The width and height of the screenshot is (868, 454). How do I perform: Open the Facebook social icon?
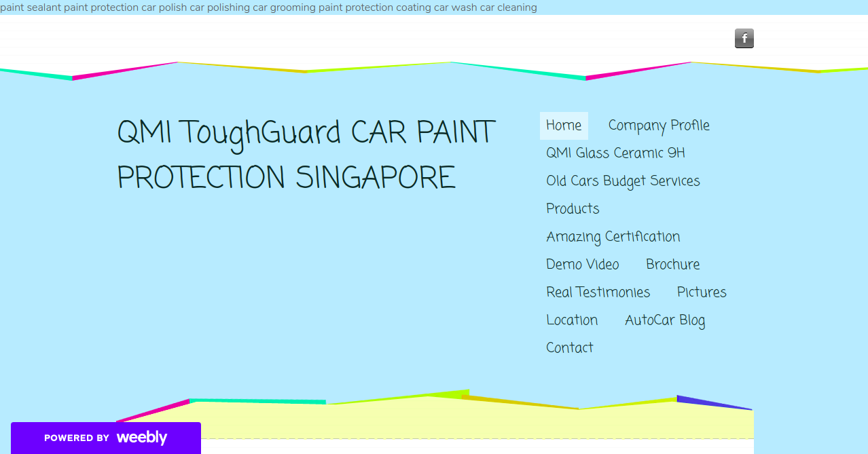coord(744,39)
